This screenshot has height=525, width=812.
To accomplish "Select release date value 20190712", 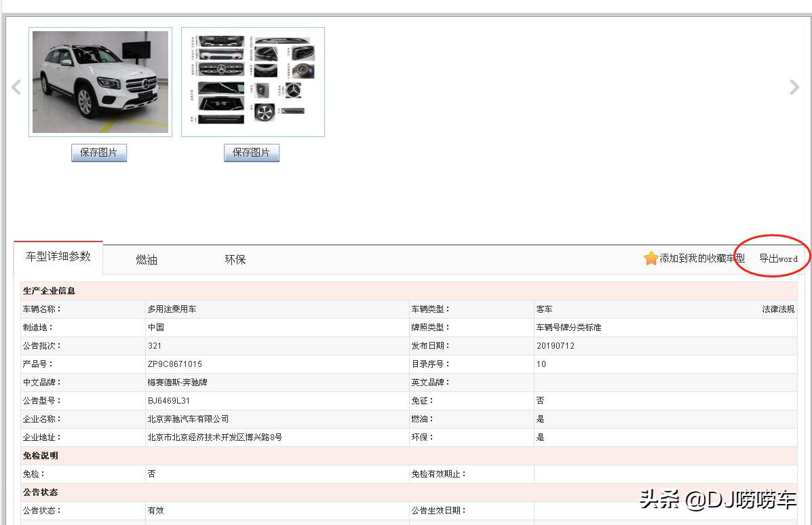I will click(555, 346).
